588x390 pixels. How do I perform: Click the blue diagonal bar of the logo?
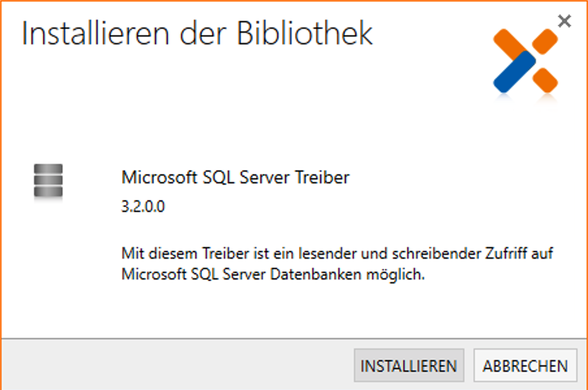[514, 71]
